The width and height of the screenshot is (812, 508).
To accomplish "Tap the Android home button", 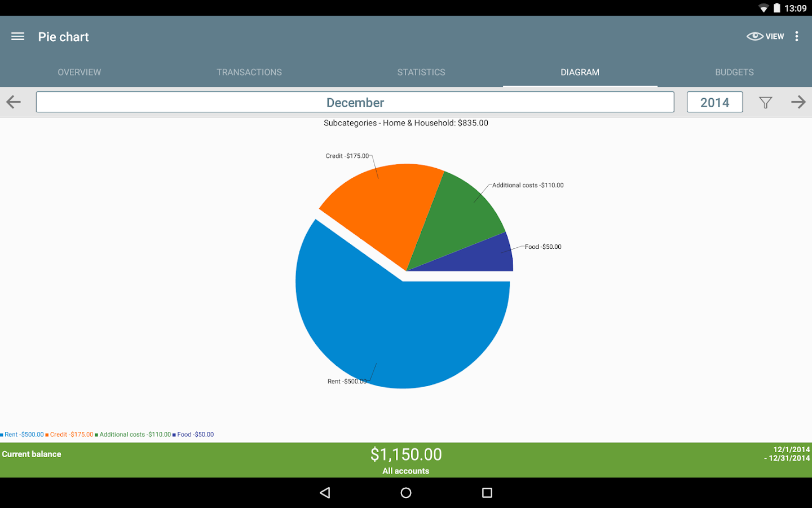I will (x=406, y=493).
